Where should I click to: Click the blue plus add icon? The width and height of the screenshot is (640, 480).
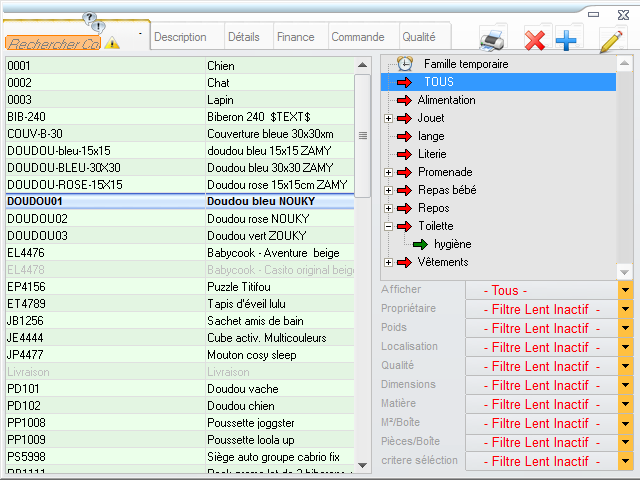566,40
